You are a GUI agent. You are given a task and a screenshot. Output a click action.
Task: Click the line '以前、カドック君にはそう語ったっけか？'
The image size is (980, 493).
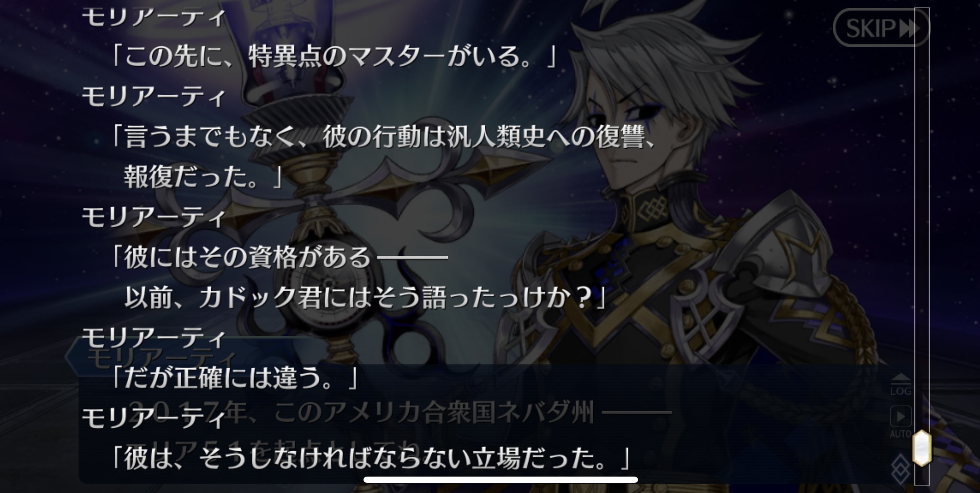365,297
